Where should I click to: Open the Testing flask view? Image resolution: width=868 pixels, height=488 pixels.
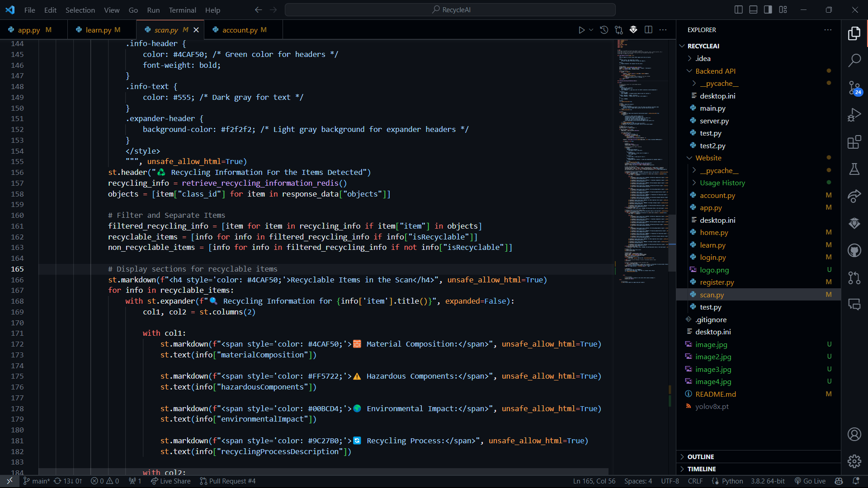point(854,169)
